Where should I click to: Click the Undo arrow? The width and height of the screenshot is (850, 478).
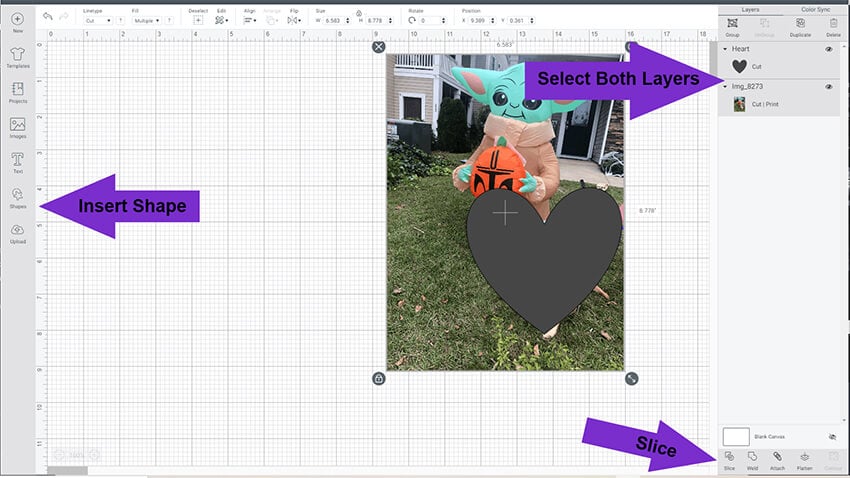coord(48,17)
